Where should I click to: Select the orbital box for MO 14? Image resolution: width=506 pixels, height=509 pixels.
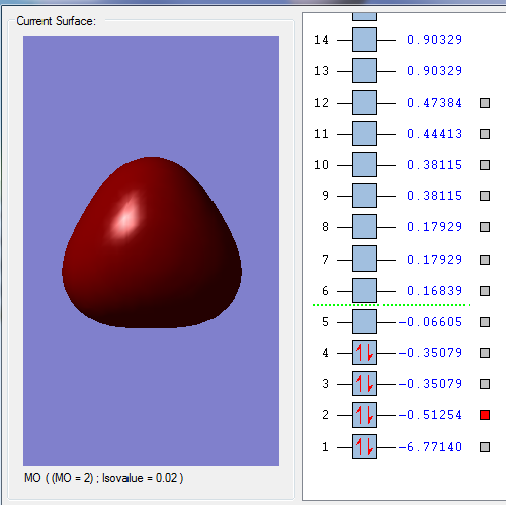click(364, 40)
